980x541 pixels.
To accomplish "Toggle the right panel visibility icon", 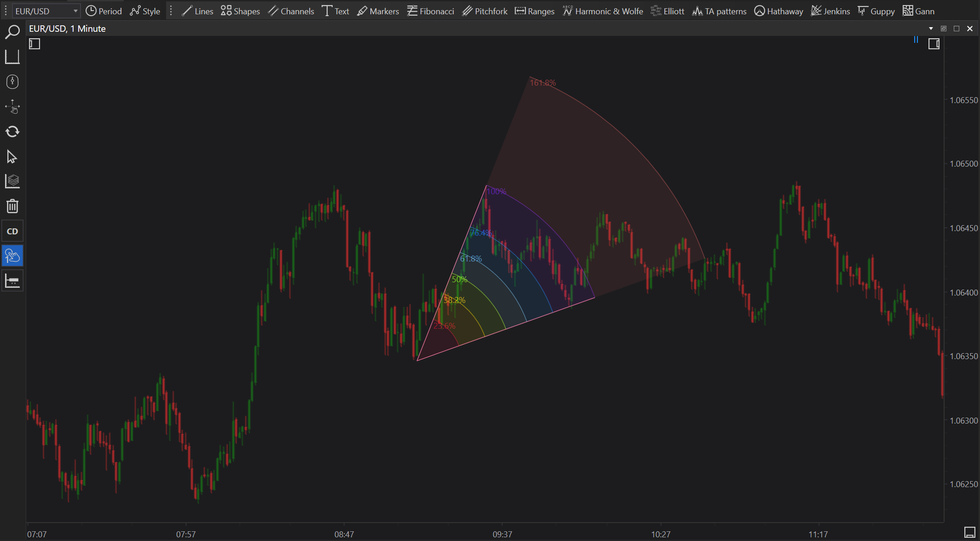I will point(934,44).
